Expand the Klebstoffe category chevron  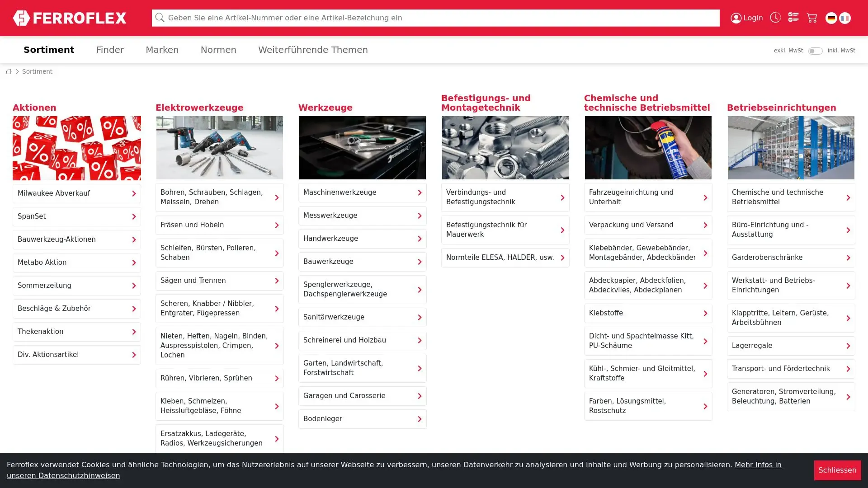705,314
